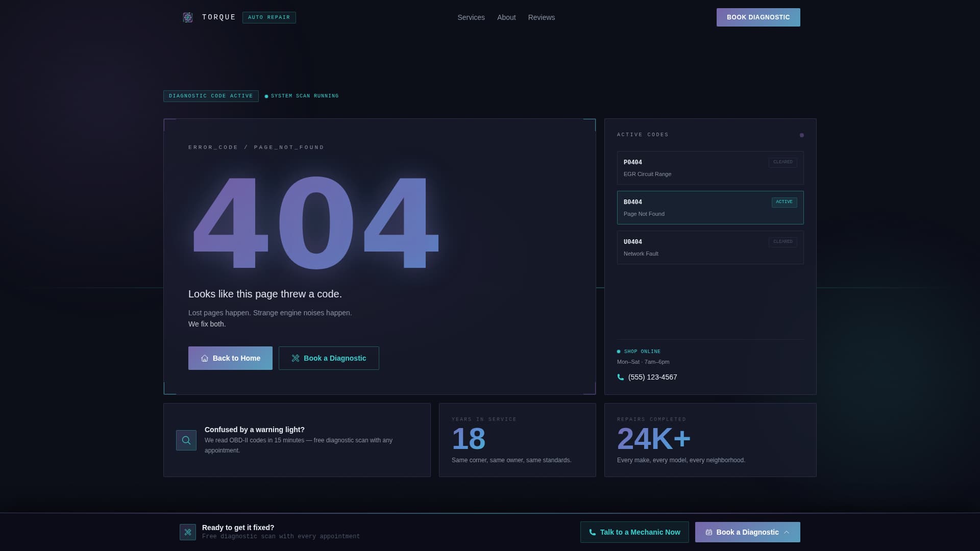Click the 'Ready to get it fixed?' text
The image size is (980, 551).
pos(238,528)
